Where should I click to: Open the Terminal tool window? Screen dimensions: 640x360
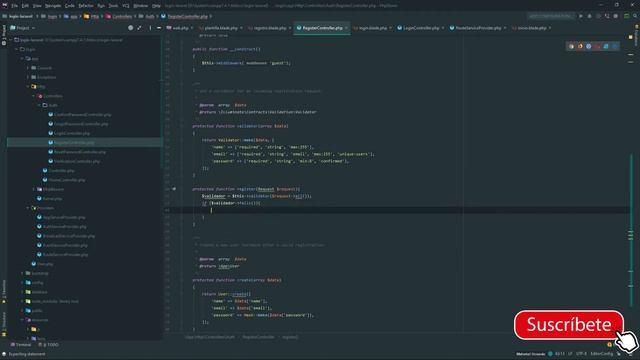tap(21, 345)
